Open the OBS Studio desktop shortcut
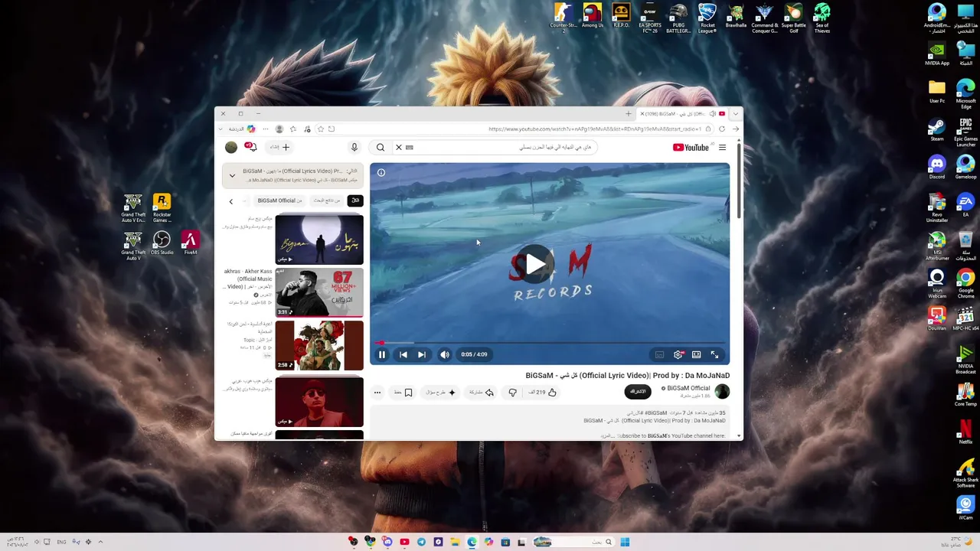 [162, 244]
